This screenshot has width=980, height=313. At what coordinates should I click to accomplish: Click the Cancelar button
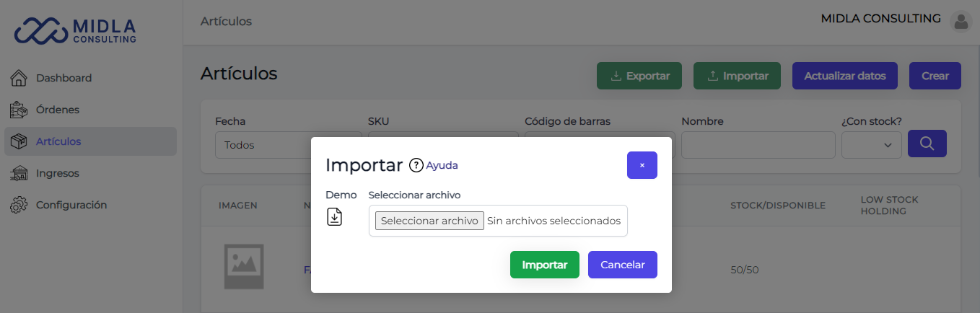click(x=623, y=265)
